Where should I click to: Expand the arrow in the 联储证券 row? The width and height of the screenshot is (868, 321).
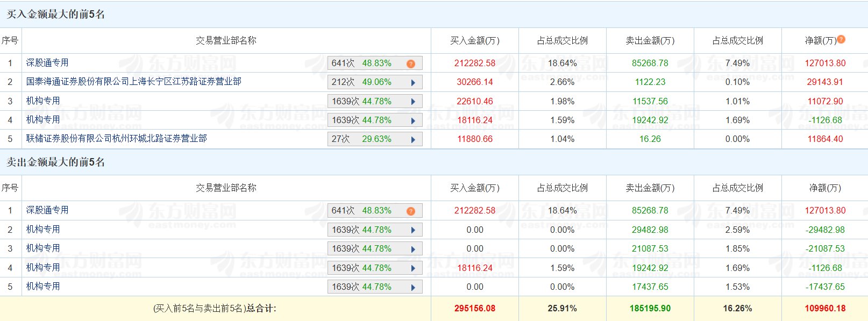(x=413, y=139)
